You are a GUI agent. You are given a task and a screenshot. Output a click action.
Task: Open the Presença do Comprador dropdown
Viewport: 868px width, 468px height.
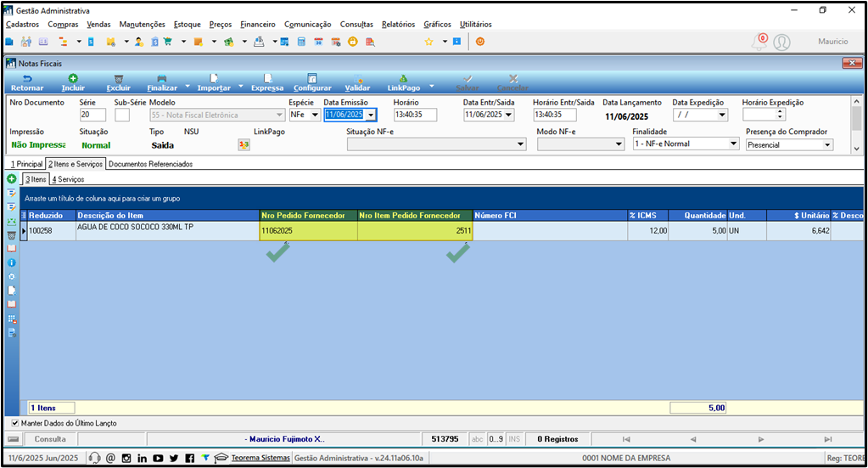[x=827, y=144]
